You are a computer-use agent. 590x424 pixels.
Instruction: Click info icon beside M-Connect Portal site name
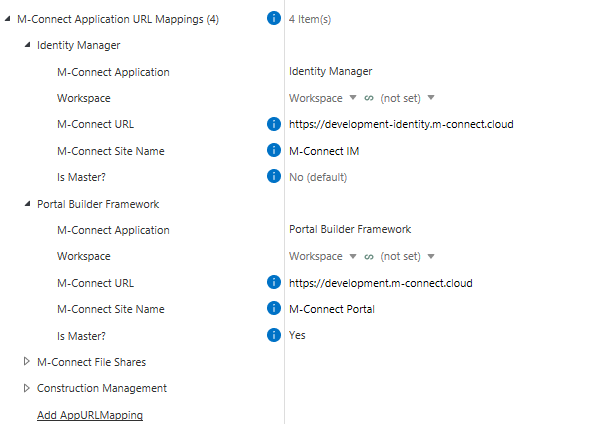coord(274,308)
